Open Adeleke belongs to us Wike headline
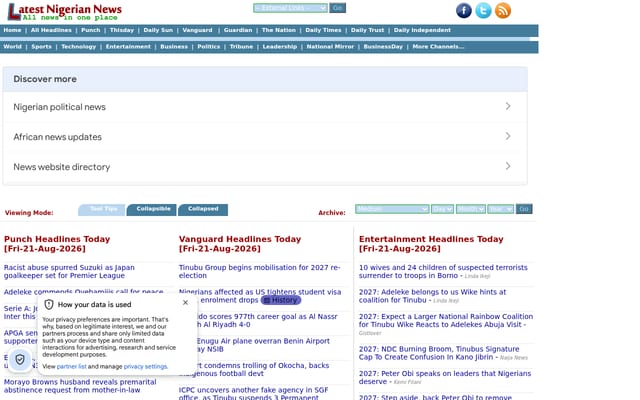 pyautogui.click(x=432, y=296)
